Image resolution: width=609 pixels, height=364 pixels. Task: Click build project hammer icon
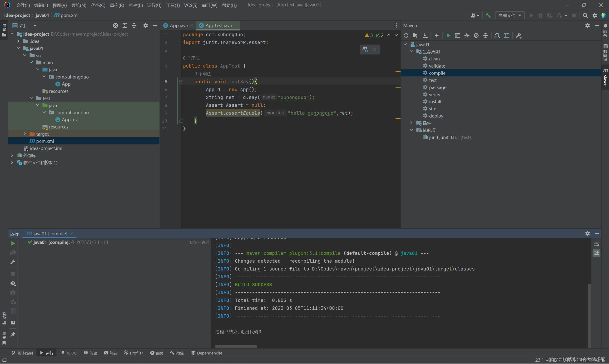point(488,15)
